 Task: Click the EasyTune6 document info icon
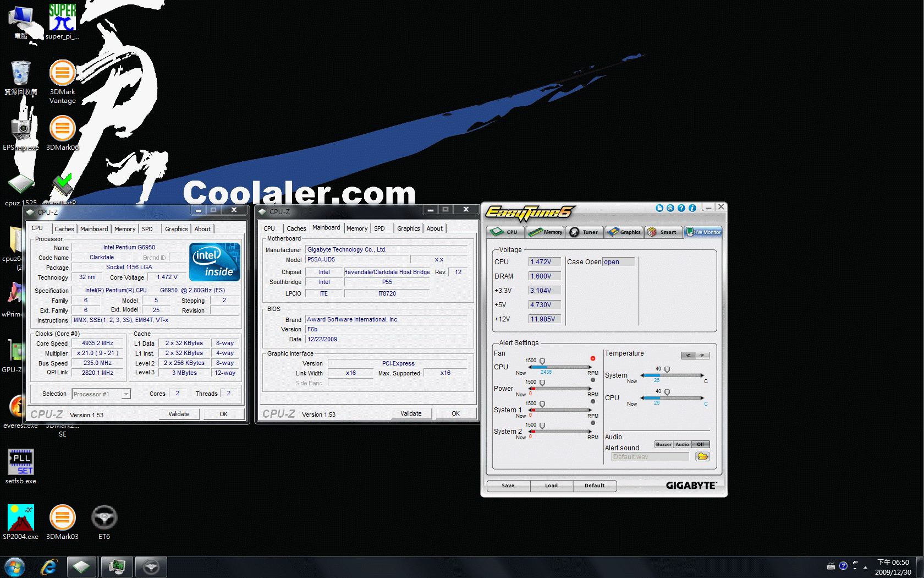coord(659,208)
